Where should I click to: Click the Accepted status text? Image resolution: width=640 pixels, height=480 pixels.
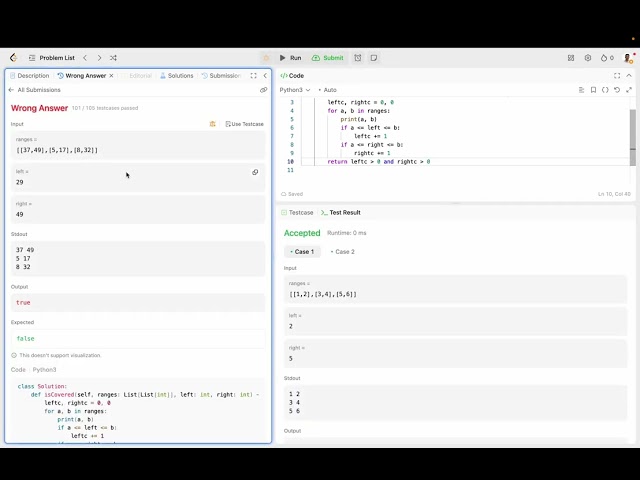[302, 233]
